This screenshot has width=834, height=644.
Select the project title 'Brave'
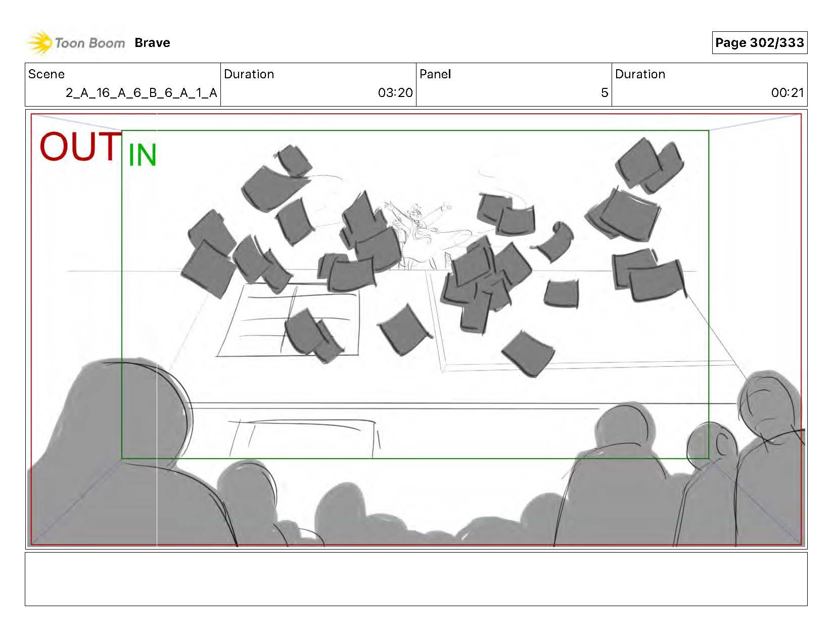click(x=152, y=43)
